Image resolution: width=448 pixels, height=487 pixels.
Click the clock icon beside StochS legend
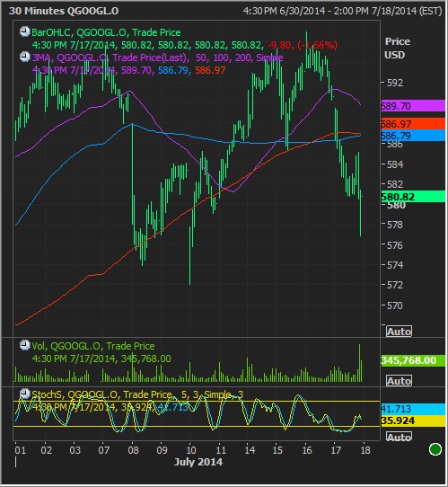[x=24, y=394]
